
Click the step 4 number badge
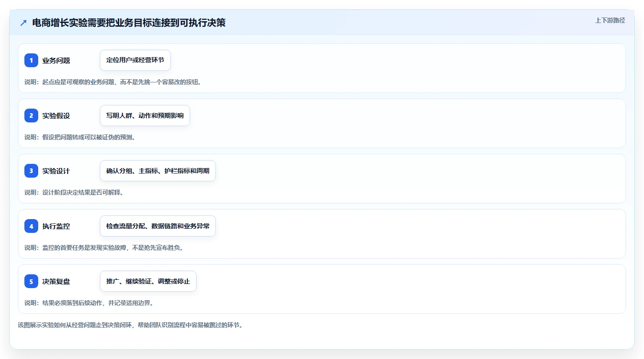click(31, 226)
